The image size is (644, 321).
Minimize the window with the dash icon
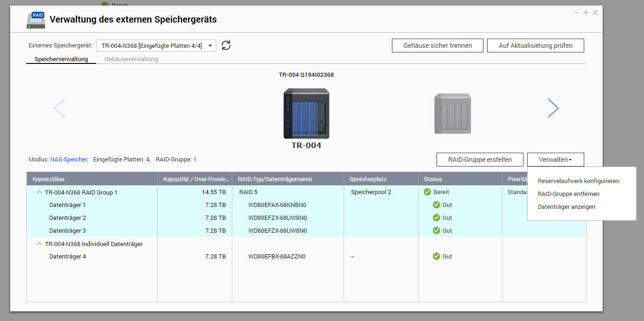click(x=576, y=13)
